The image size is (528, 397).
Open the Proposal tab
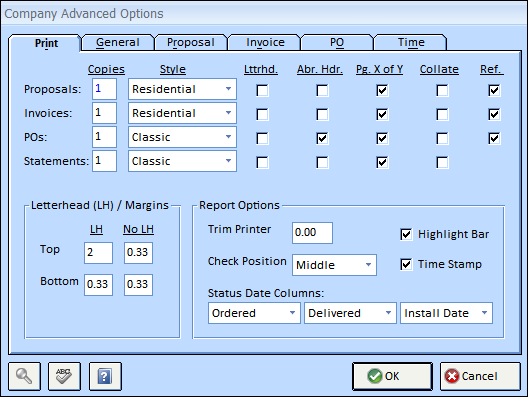[191, 42]
